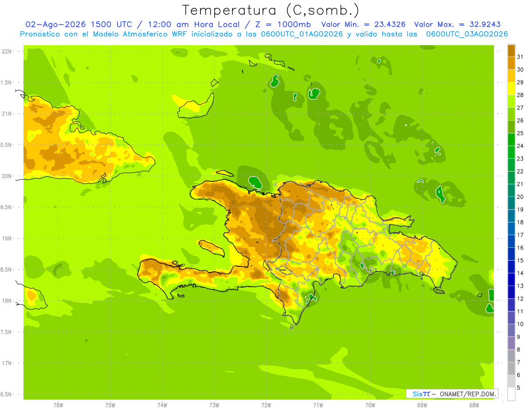This screenshot has width=532, height=411.
Task: Click the legend value '20'
Action: click(520, 197)
